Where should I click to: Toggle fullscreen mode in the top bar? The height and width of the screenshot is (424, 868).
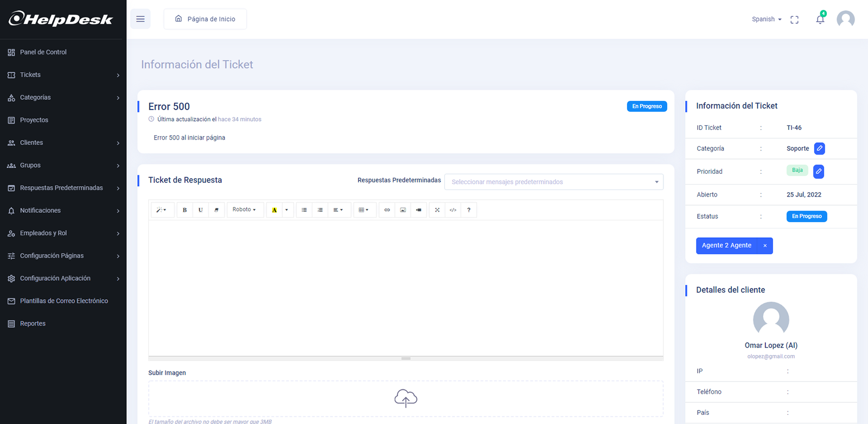pyautogui.click(x=794, y=20)
